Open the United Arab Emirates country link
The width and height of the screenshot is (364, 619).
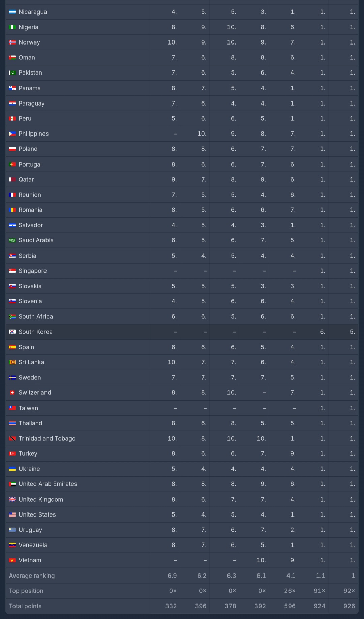click(x=48, y=484)
